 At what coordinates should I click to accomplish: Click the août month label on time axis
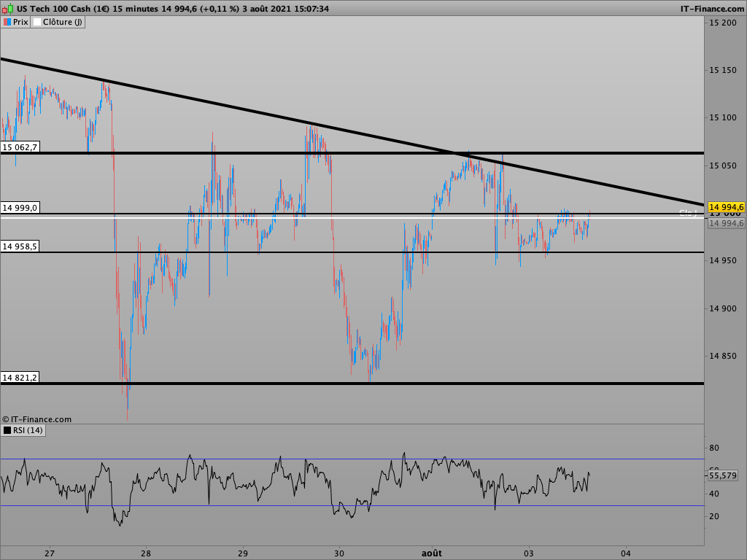tap(432, 553)
